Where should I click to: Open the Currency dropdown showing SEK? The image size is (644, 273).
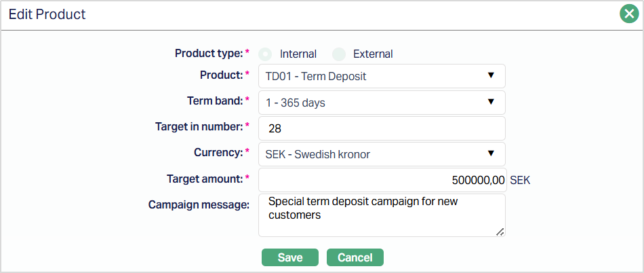382,153
